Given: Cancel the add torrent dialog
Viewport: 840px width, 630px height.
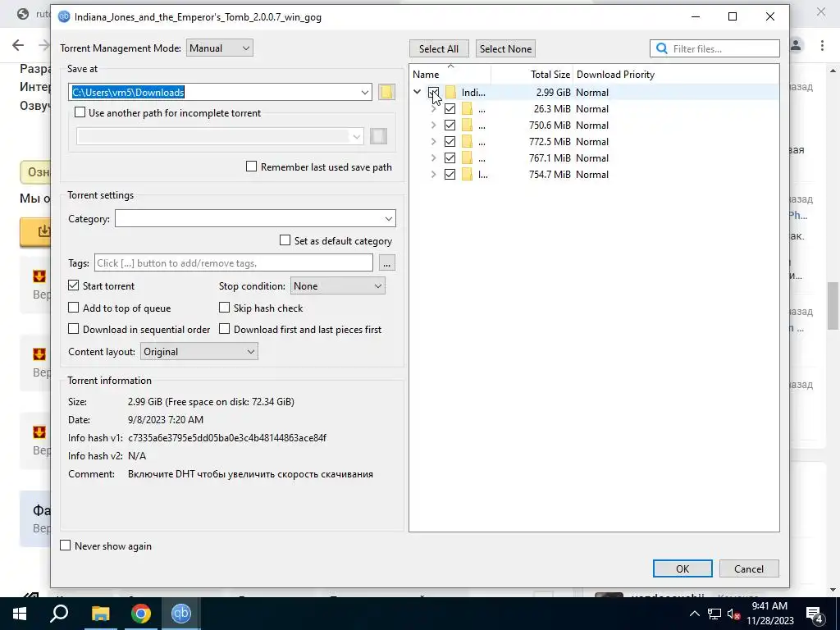Looking at the screenshot, I should click(x=749, y=568).
